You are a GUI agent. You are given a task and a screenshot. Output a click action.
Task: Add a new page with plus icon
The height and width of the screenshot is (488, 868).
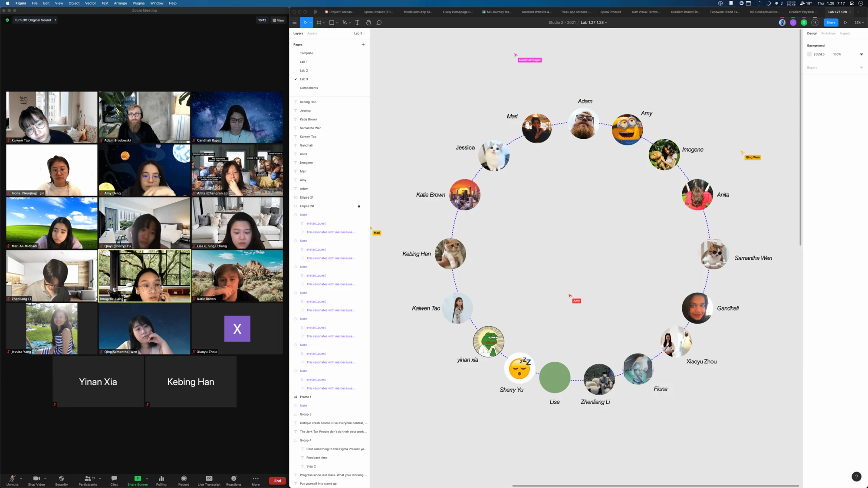(363, 44)
